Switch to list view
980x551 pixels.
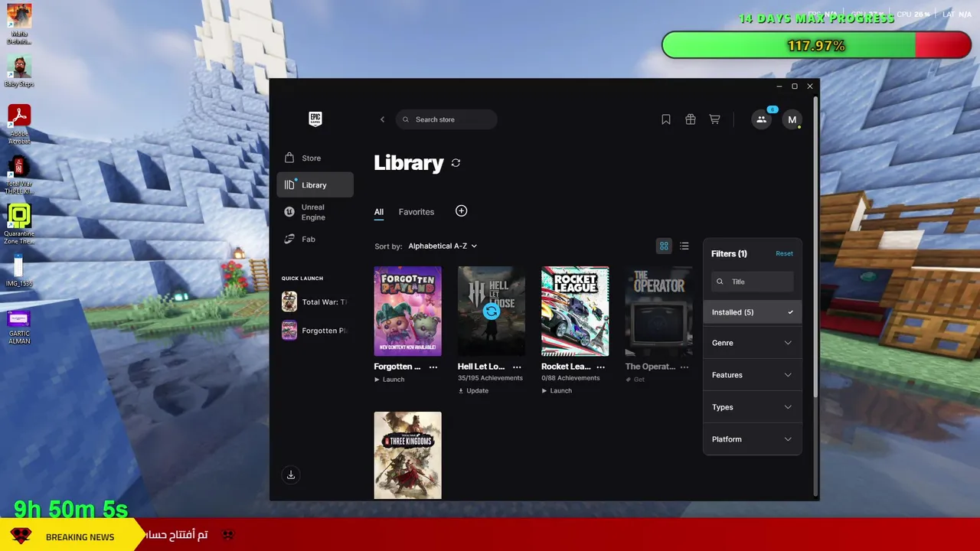tap(684, 246)
